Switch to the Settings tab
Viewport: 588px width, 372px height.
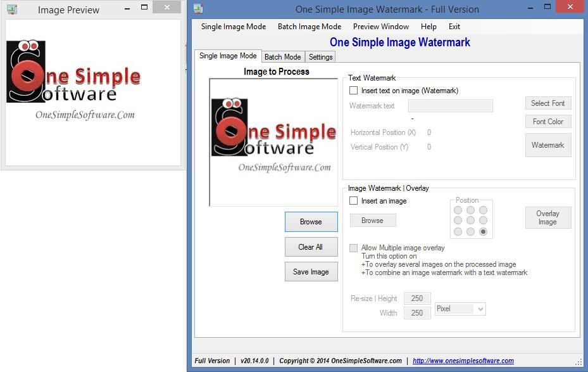[x=320, y=57]
